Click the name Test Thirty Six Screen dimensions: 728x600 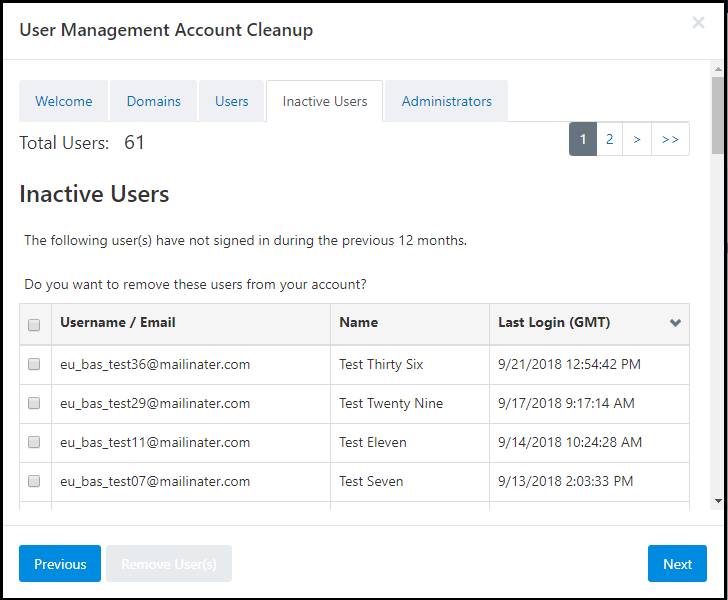pyautogui.click(x=381, y=365)
